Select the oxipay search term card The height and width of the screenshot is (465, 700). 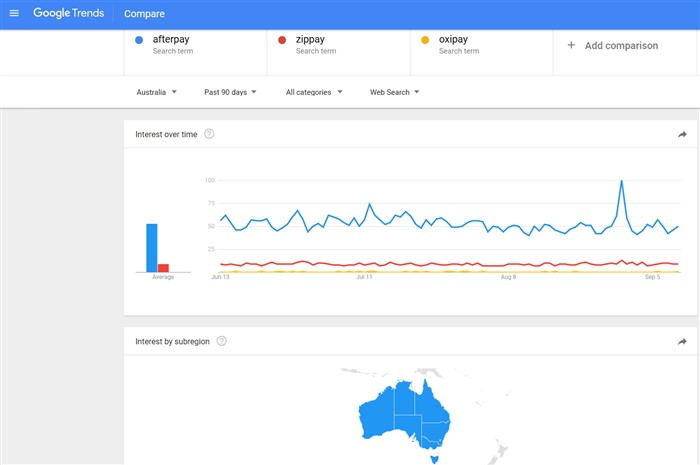[482, 52]
